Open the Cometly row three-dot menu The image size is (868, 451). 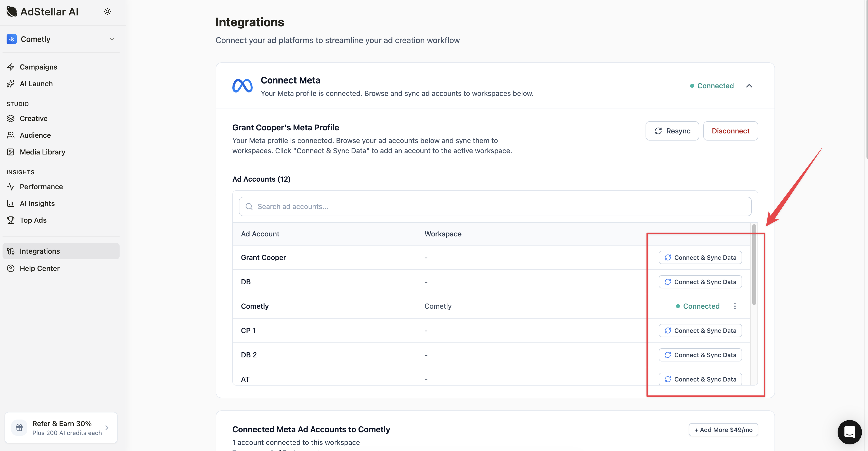coord(734,306)
